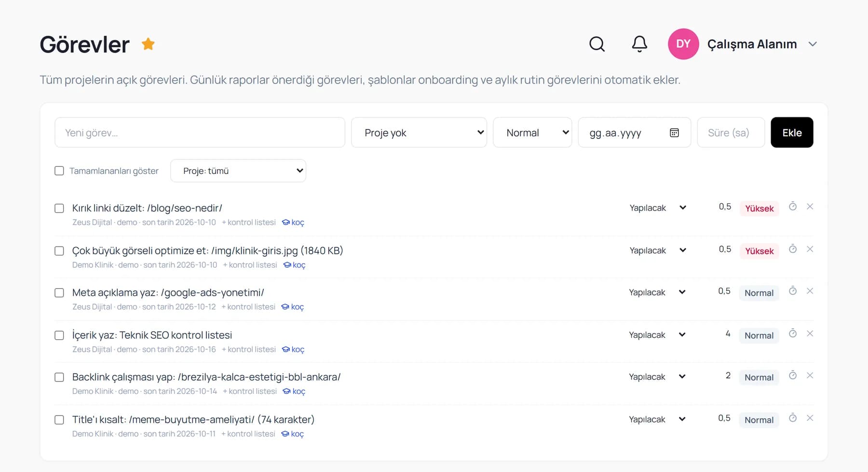
Task: Open notifications bell
Action: [x=639, y=44]
